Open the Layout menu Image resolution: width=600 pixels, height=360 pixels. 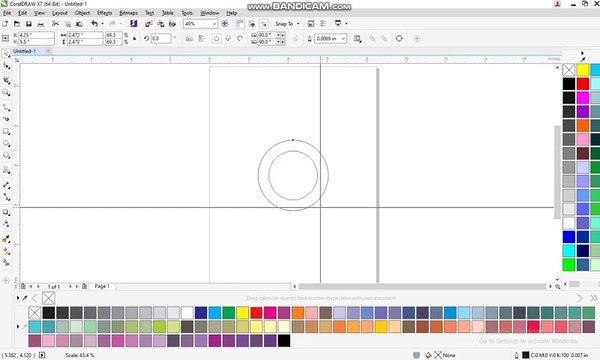60,13
